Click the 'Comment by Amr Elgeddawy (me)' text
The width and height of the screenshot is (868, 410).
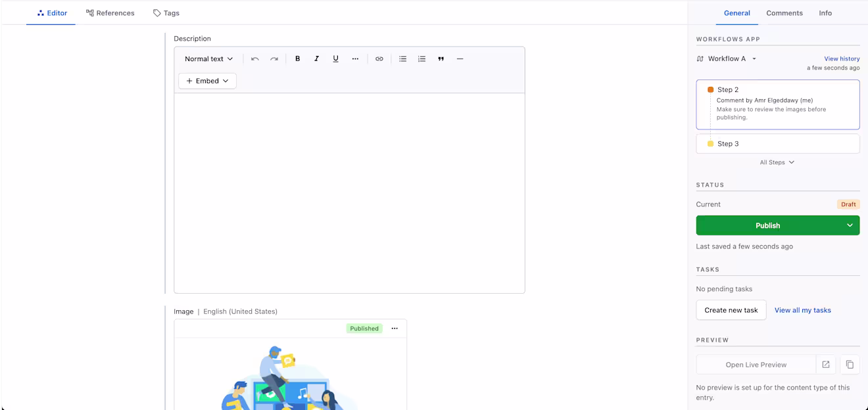(x=765, y=101)
